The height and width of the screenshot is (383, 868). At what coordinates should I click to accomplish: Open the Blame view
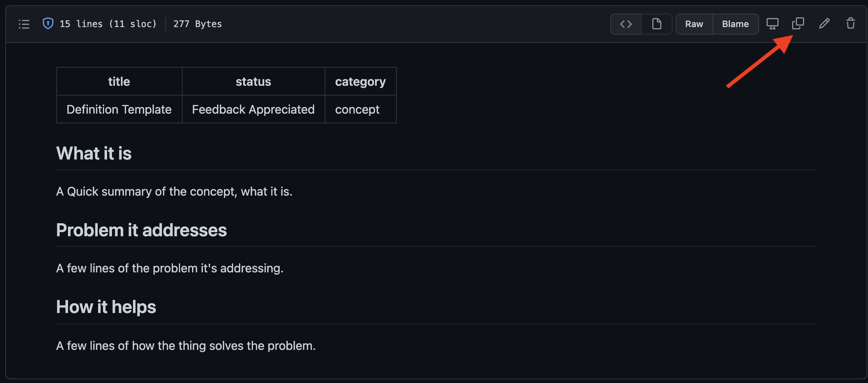[x=735, y=24]
